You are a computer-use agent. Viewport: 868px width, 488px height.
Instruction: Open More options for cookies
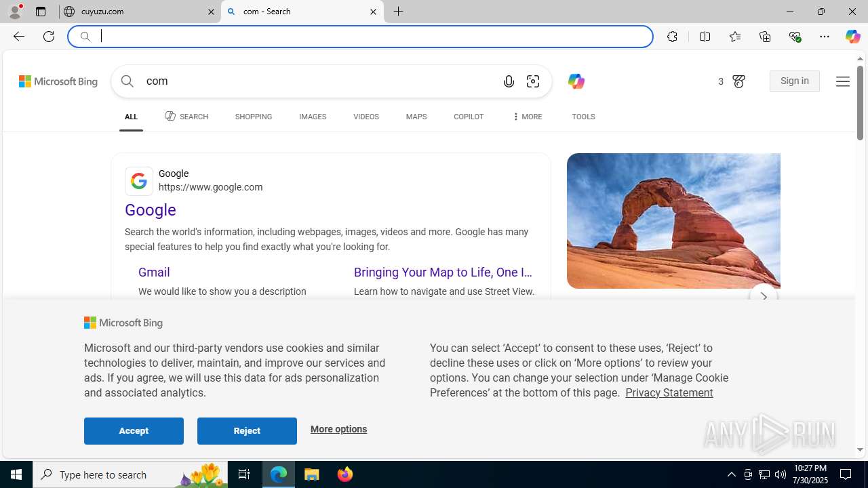click(338, 429)
